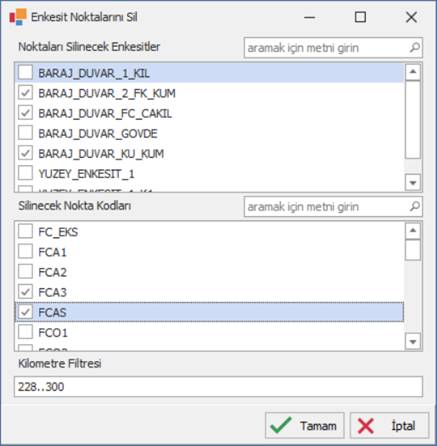Click down arrow of Enkesitler list scrollbar
437x446 pixels.
[413, 183]
